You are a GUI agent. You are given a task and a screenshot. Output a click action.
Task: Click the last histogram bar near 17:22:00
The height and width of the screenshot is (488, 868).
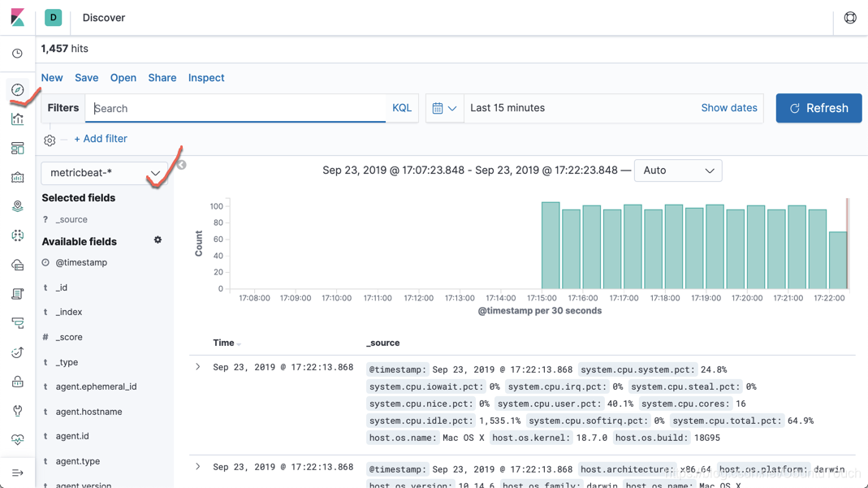point(838,261)
